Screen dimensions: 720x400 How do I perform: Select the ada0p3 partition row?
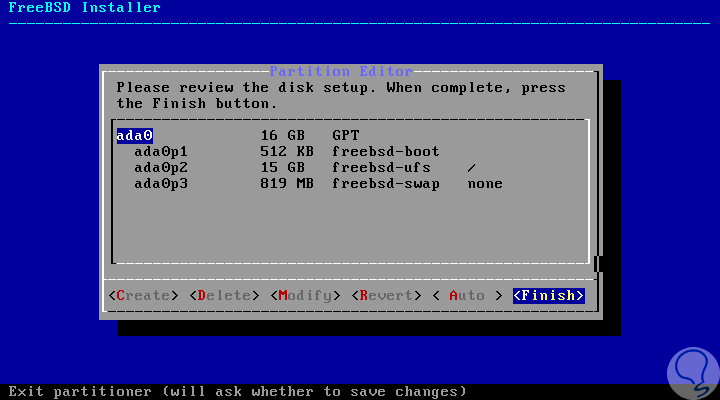click(x=350, y=184)
